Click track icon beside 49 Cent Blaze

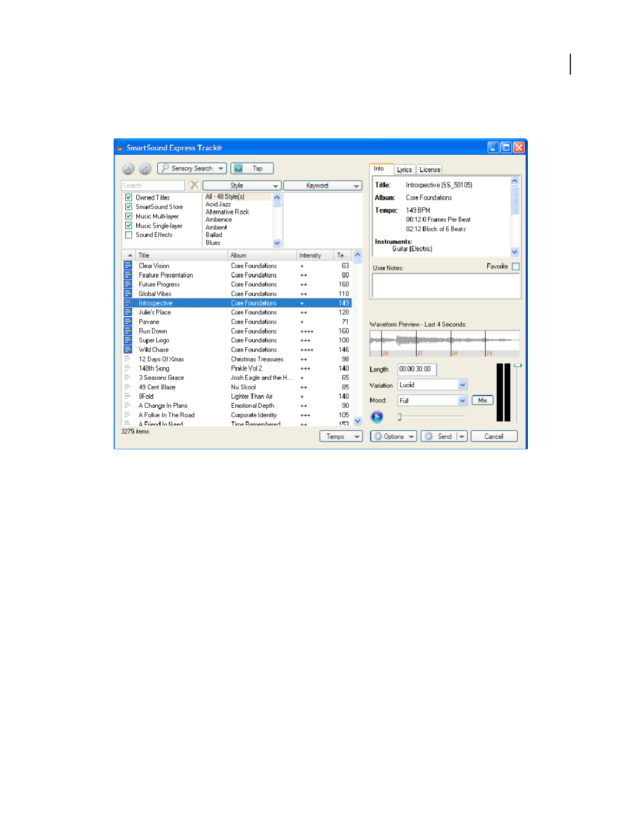click(127, 387)
